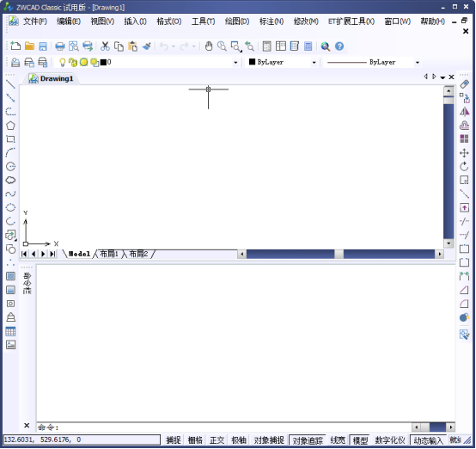Select the Circle draw tool
Image resolution: width=476 pixels, height=449 pixels.
point(10,167)
